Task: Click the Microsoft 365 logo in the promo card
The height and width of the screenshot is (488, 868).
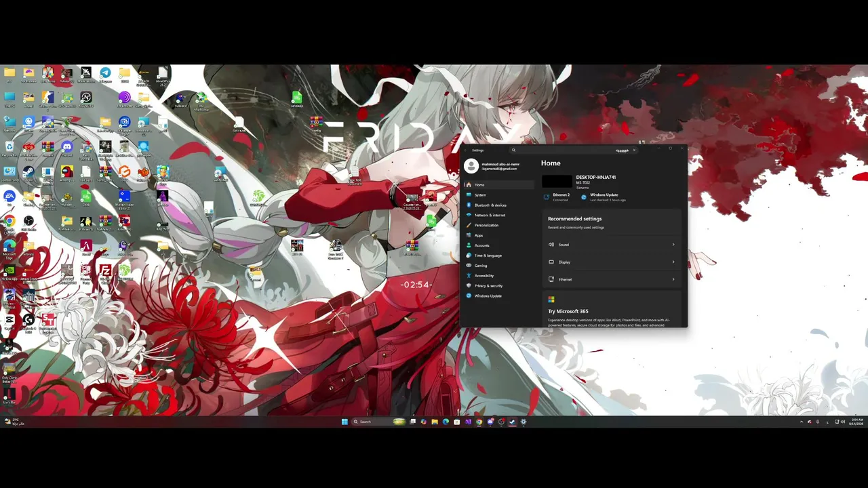Action: 551,300
